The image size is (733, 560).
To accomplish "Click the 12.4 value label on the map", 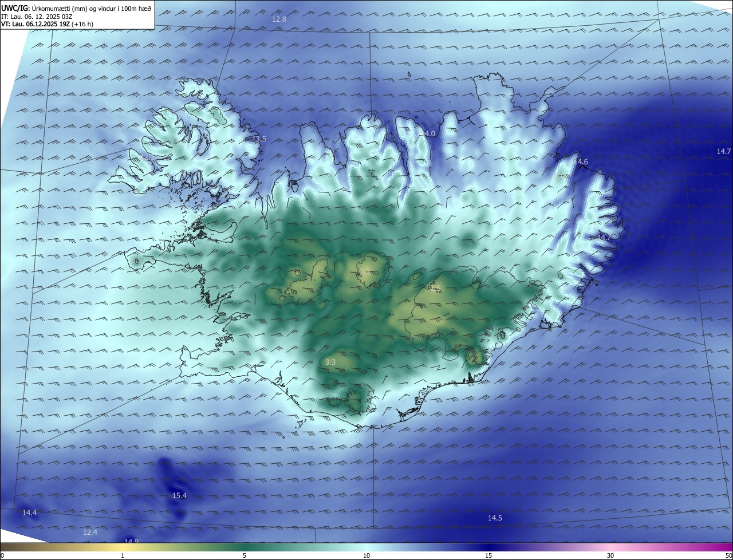I will (90, 532).
